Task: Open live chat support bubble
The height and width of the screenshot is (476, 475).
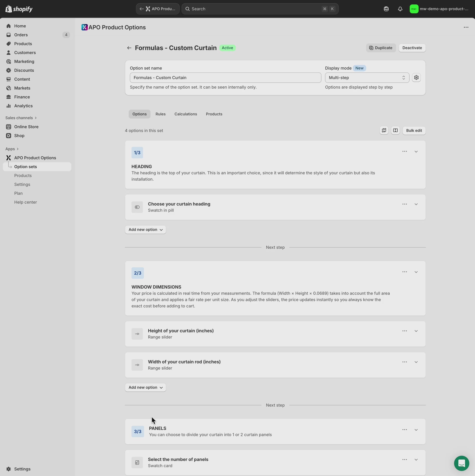Action: click(x=461, y=463)
